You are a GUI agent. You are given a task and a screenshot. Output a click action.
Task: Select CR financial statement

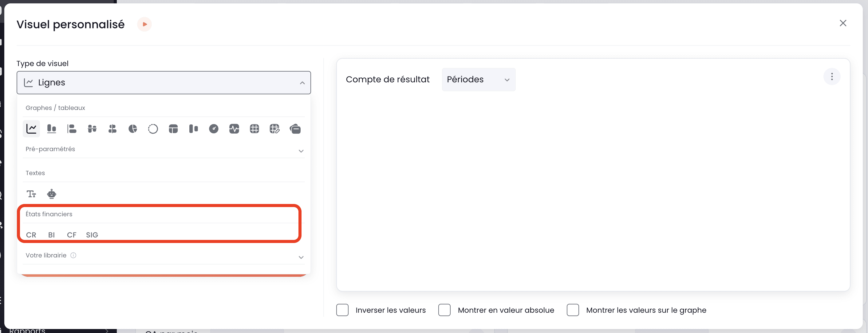(31, 235)
